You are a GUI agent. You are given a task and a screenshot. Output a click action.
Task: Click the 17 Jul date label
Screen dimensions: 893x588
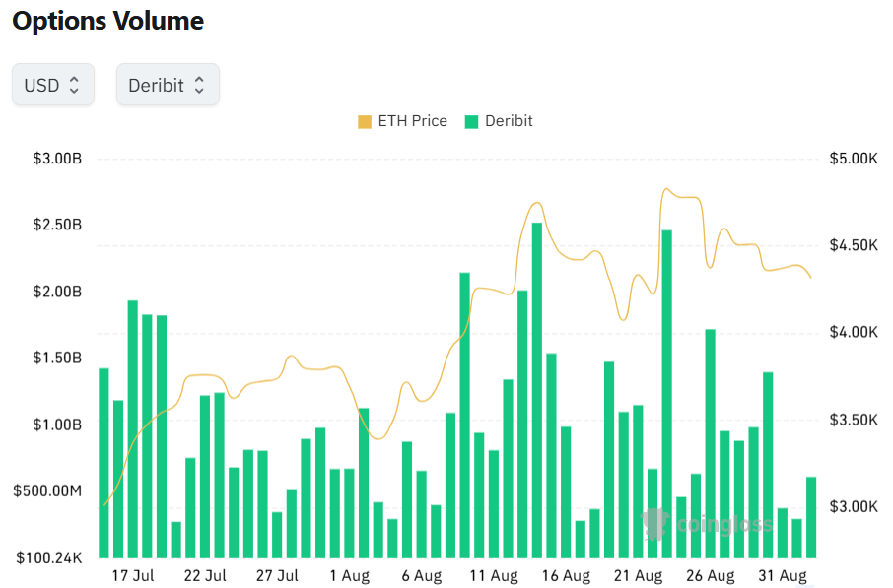click(133, 576)
